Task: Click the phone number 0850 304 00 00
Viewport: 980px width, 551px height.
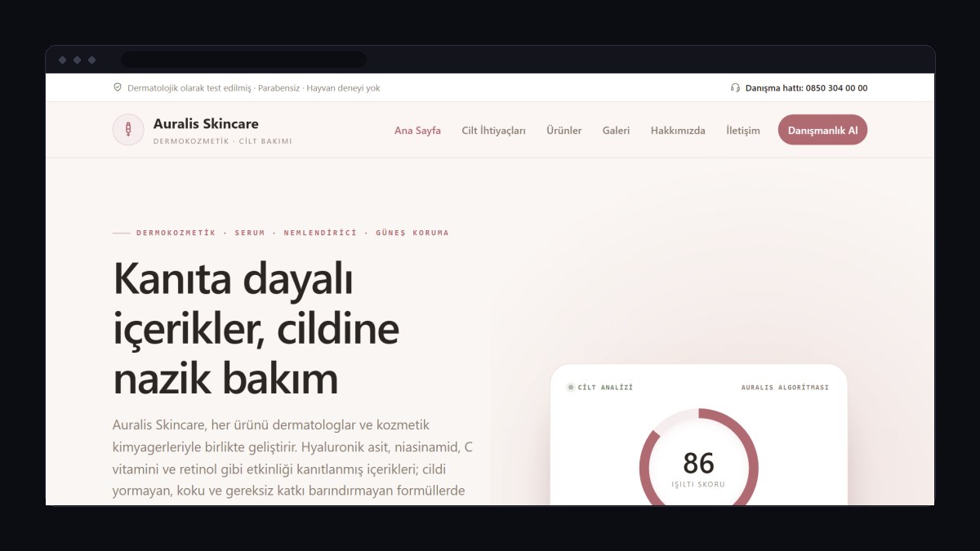Action: click(836, 88)
